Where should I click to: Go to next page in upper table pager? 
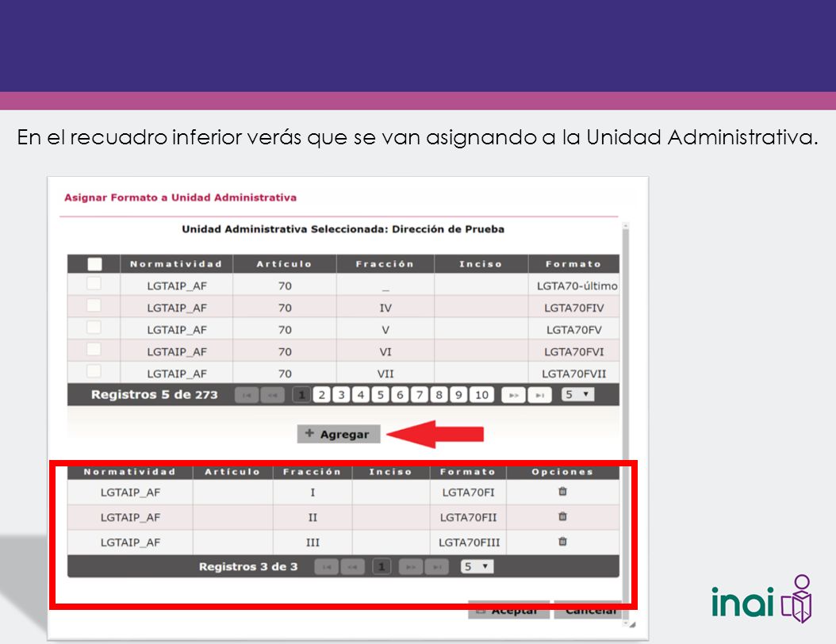tap(513, 395)
